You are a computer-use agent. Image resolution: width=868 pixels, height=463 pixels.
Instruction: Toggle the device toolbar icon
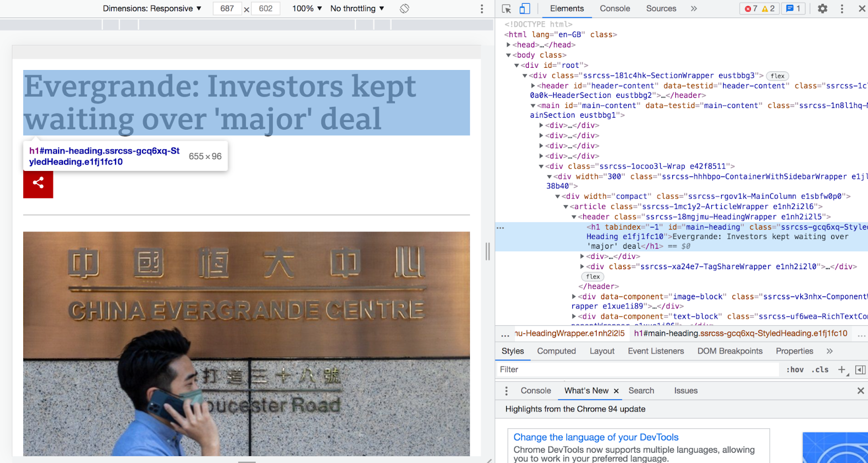(x=525, y=9)
